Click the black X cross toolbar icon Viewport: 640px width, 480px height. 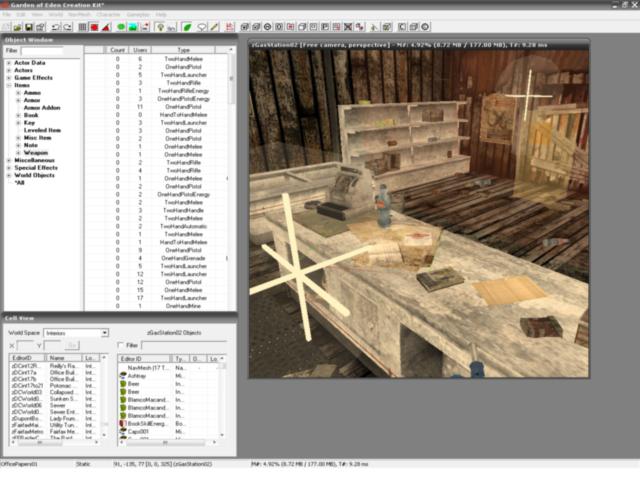pyautogui.click(x=348, y=27)
